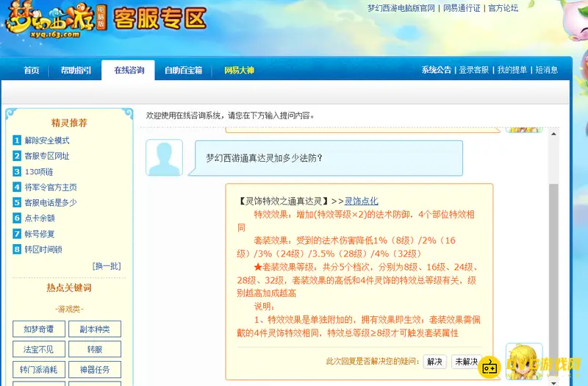This screenshot has height=386, width=588.
Task: Open 短消息 link
Action: [546, 70]
